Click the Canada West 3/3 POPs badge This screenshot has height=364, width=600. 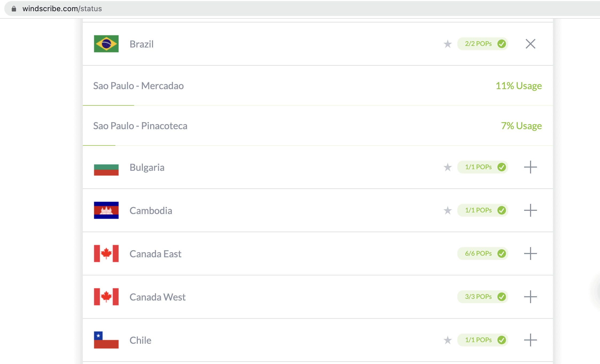pyautogui.click(x=482, y=297)
